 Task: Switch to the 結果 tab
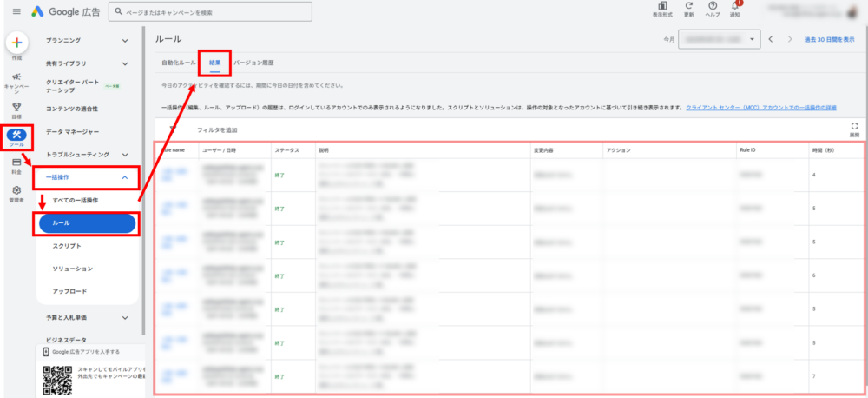[x=214, y=63]
